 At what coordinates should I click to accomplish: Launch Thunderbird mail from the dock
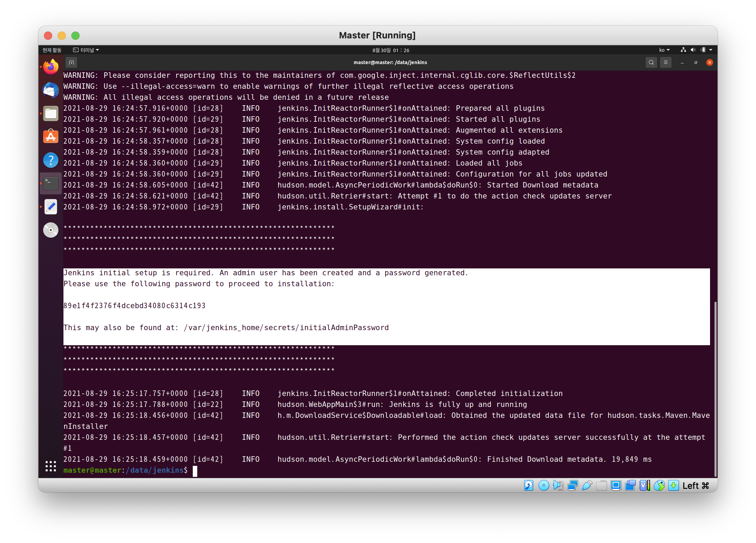point(51,90)
